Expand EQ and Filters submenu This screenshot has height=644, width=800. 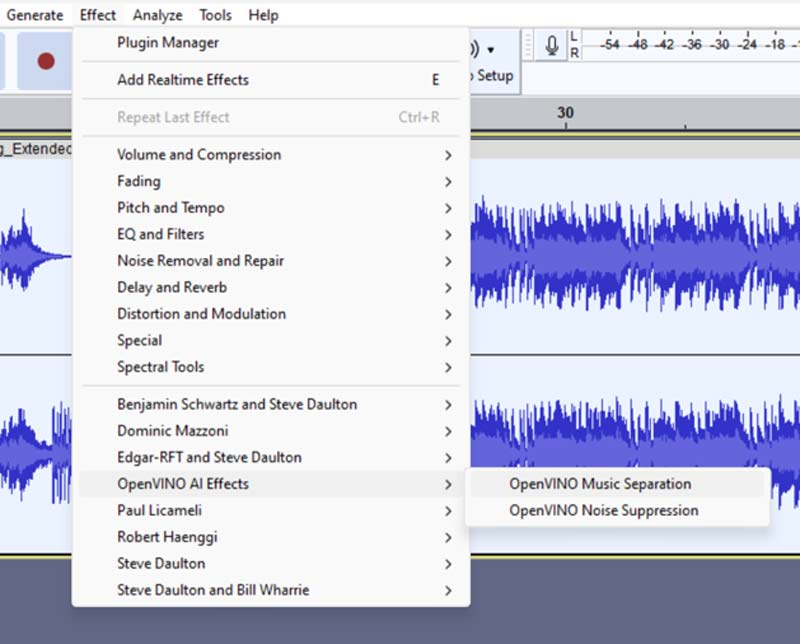(x=271, y=234)
